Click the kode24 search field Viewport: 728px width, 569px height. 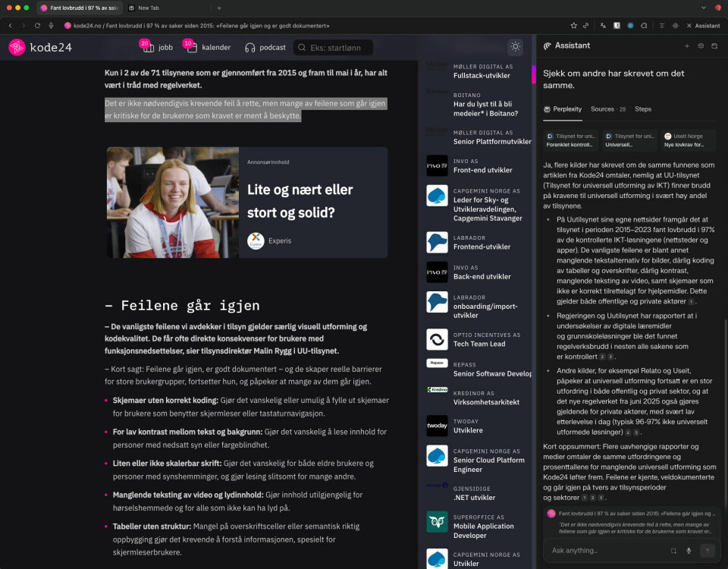(333, 47)
